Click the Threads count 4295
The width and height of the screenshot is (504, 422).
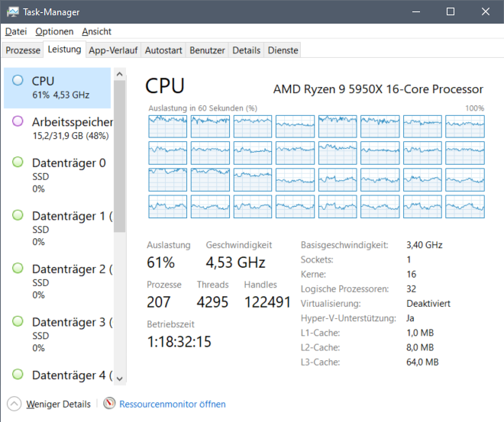pyautogui.click(x=212, y=302)
